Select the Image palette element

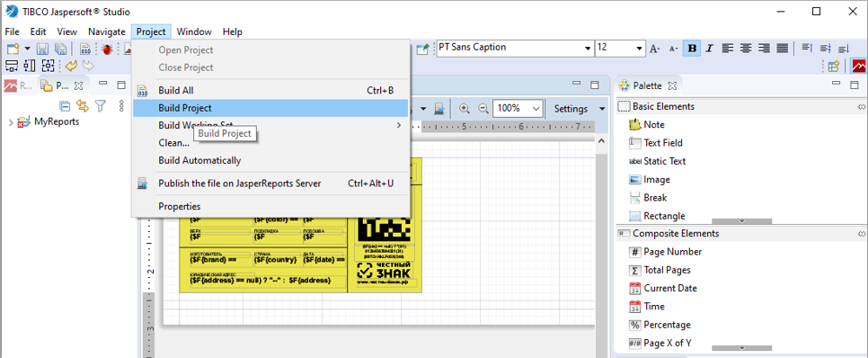[x=650, y=180]
